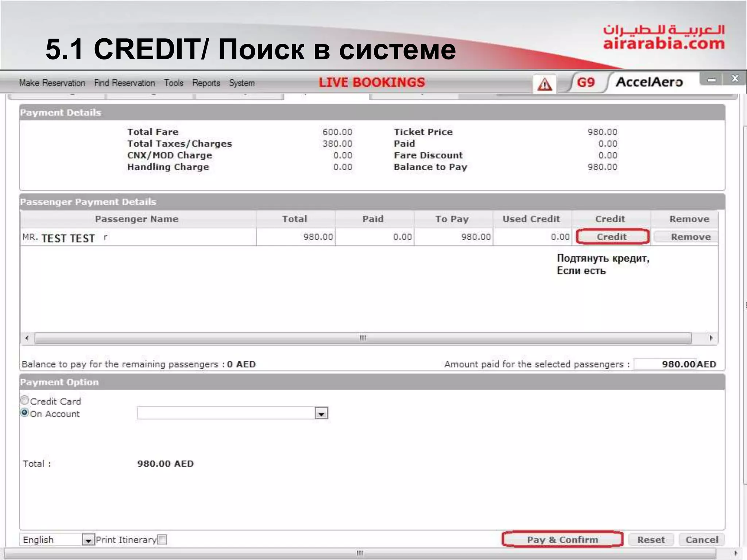Click right arrow of bottom page scrollbar
The height and width of the screenshot is (560, 747).
coord(736,553)
